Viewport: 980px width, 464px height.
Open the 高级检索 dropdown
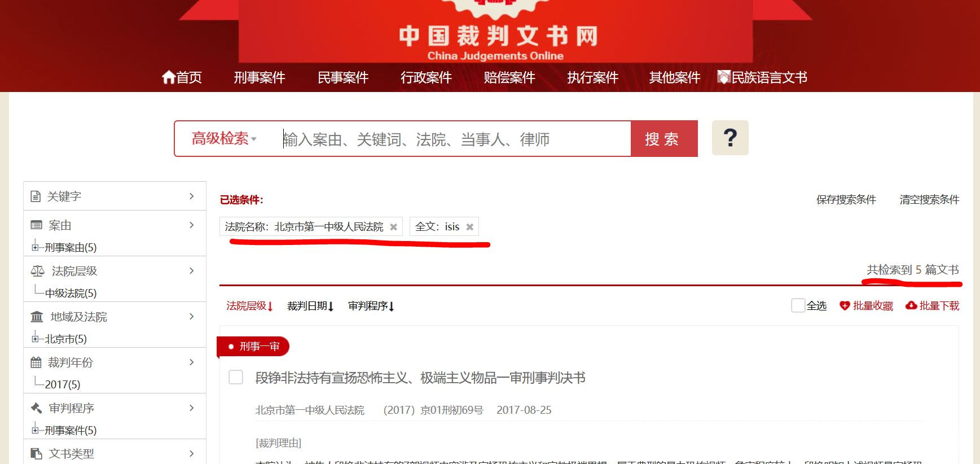(224, 138)
